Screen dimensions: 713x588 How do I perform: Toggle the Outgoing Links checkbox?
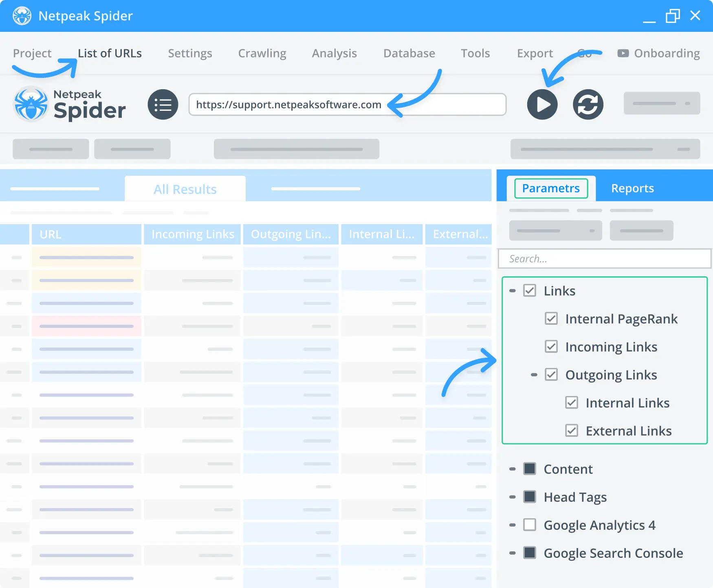[551, 374]
